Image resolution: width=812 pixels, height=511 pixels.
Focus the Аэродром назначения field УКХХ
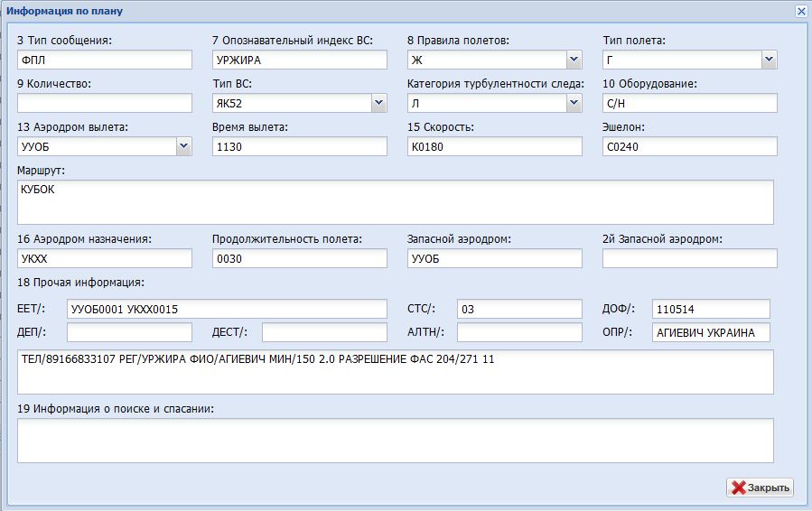[105, 259]
